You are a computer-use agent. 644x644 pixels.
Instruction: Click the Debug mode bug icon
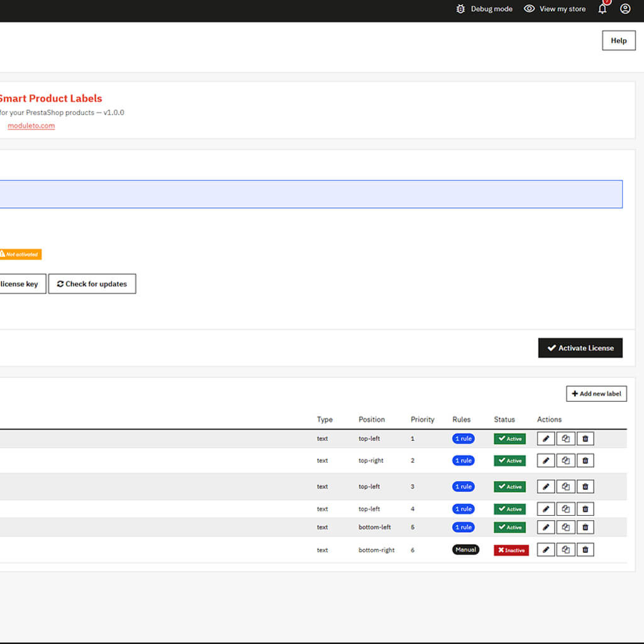[x=461, y=9]
